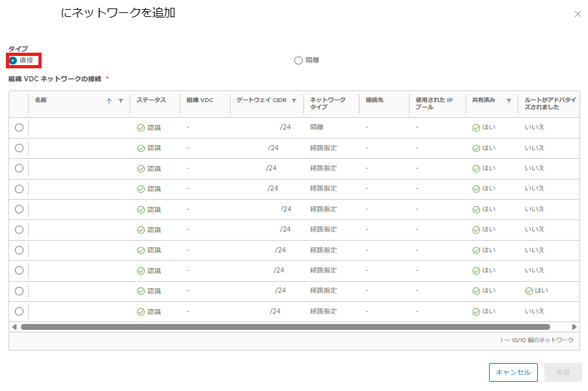Click the 追加 button
This screenshot has width=588, height=391.
[x=563, y=372]
